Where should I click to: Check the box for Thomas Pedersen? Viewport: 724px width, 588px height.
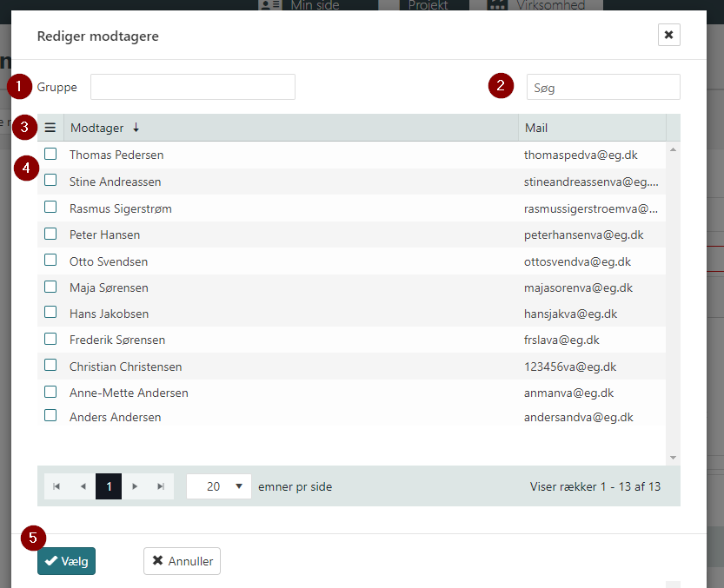[51, 154]
